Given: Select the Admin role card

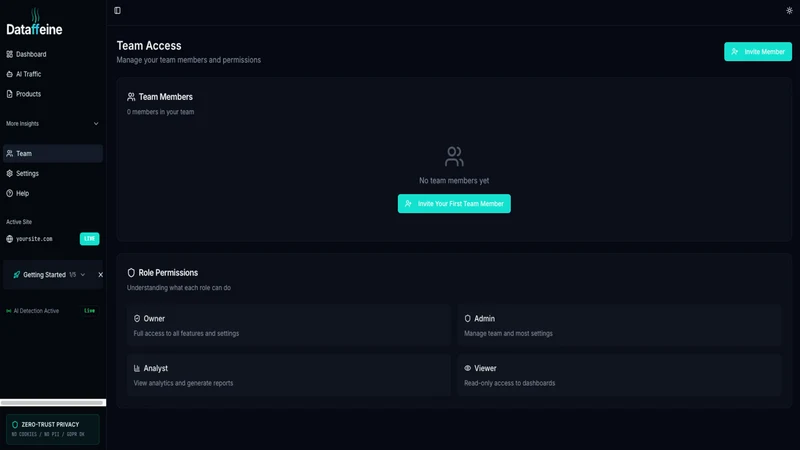Looking at the screenshot, I should pyautogui.click(x=619, y=326).
